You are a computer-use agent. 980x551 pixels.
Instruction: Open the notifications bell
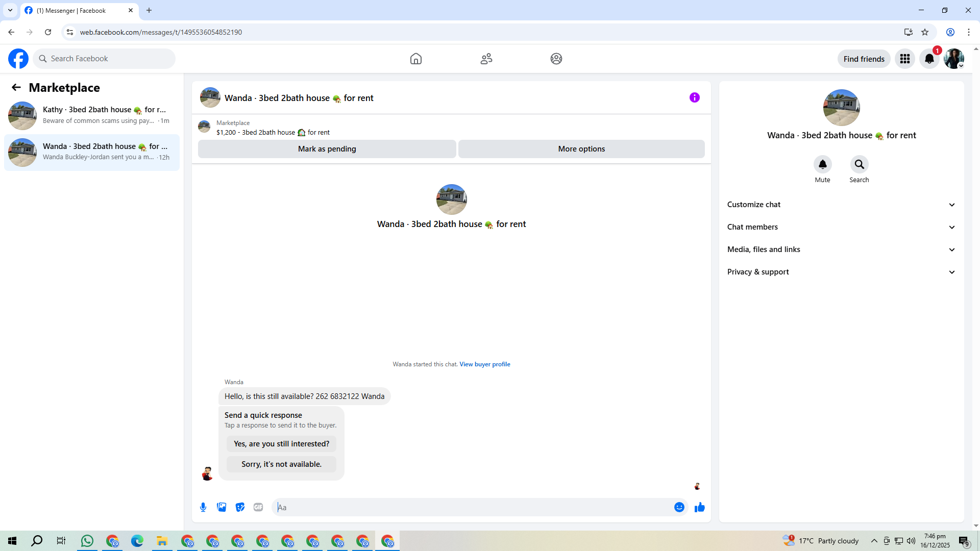(929, 59)
